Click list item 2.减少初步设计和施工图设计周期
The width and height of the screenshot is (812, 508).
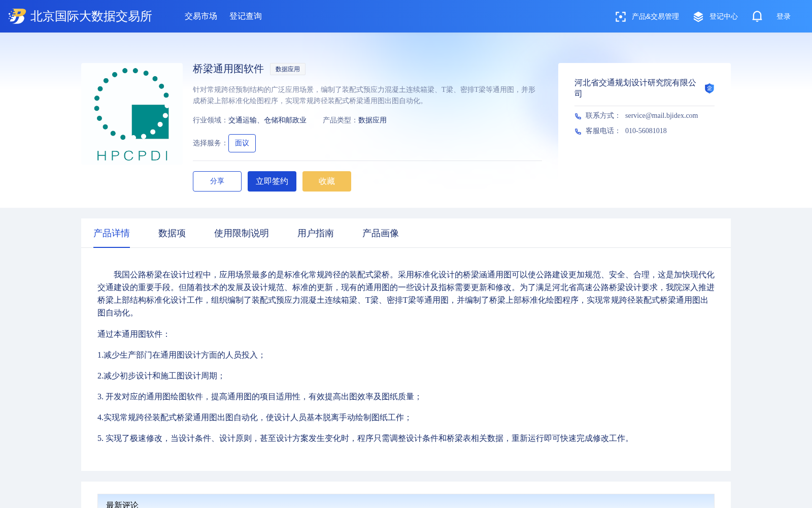[161, 376]
